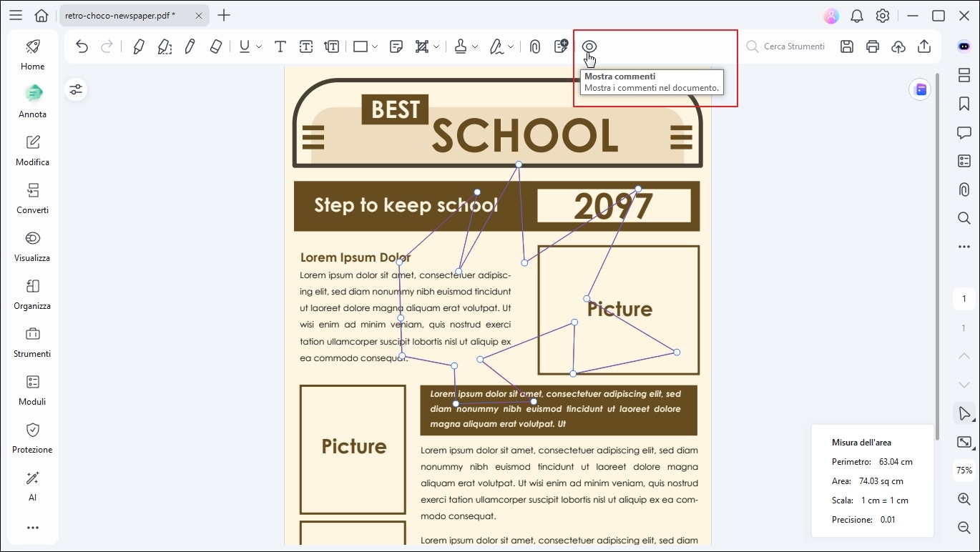Select the Text callout tool

(x=331, y=46)
